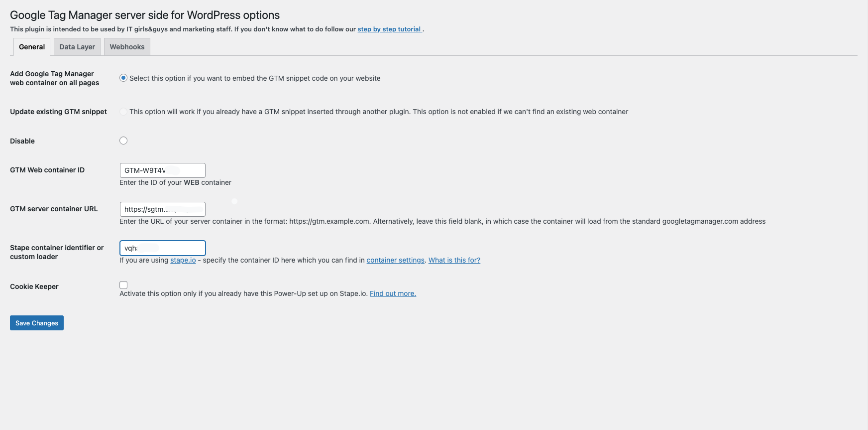Open the container settings link
Screen dimensions: 868x430
pyautogui.click(x=395, y=260)
